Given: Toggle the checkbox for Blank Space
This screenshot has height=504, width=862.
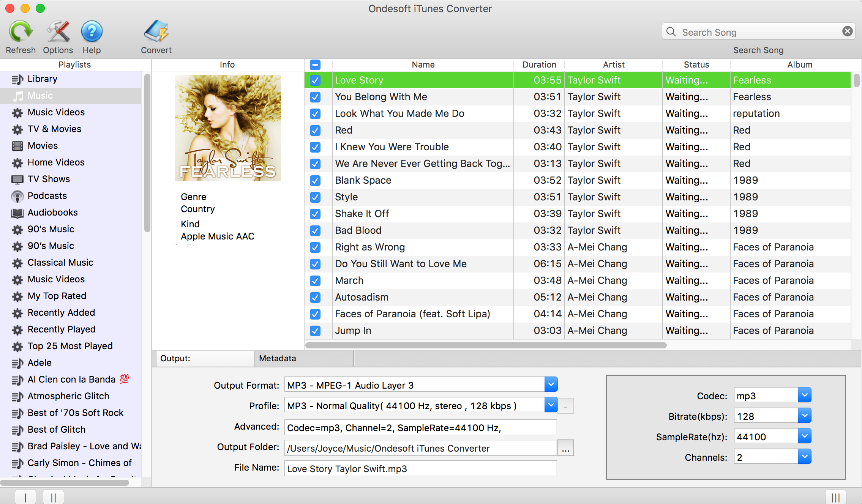Looking at the screenshot, I should [x=315, y=180].
